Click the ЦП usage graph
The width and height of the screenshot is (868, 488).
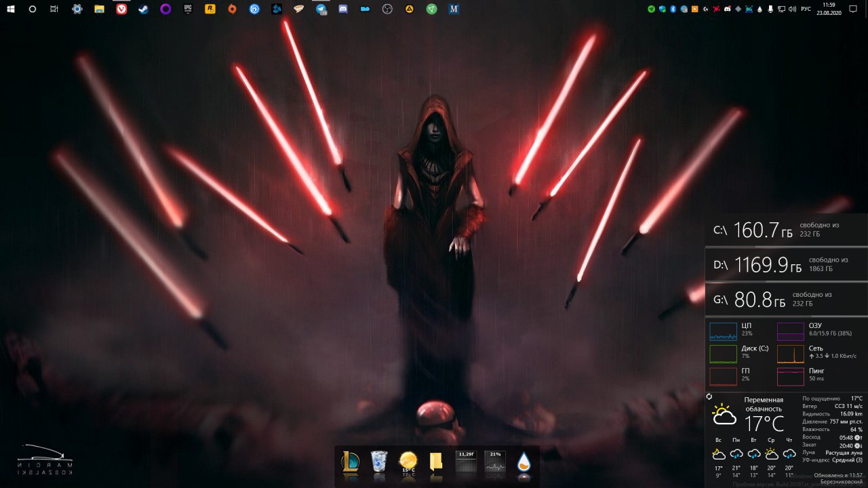pyautogui.click(x=723, y=331)
